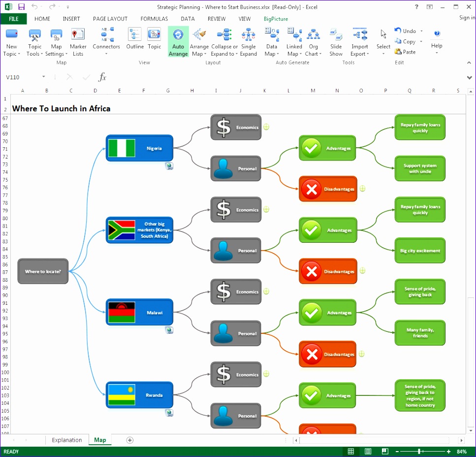Open the FORMULAS ribbon tab
This screenshot has width=476, height=457.
(154, 19)
